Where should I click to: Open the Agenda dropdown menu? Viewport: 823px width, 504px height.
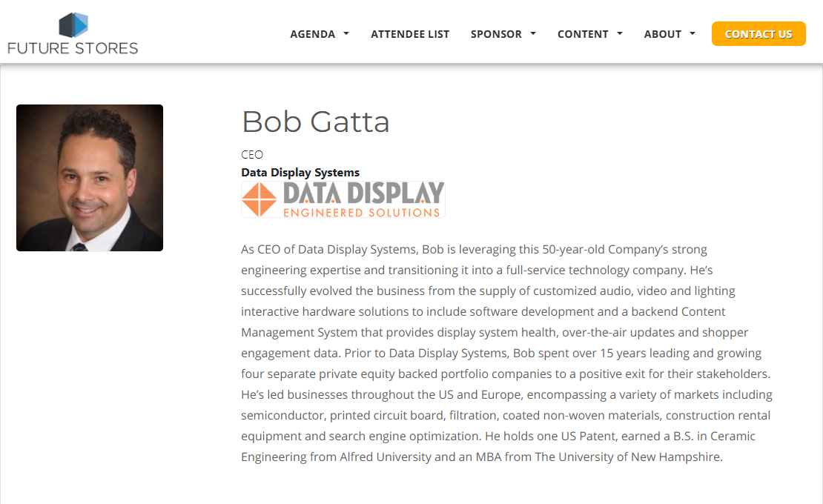(x=319, y=34)
